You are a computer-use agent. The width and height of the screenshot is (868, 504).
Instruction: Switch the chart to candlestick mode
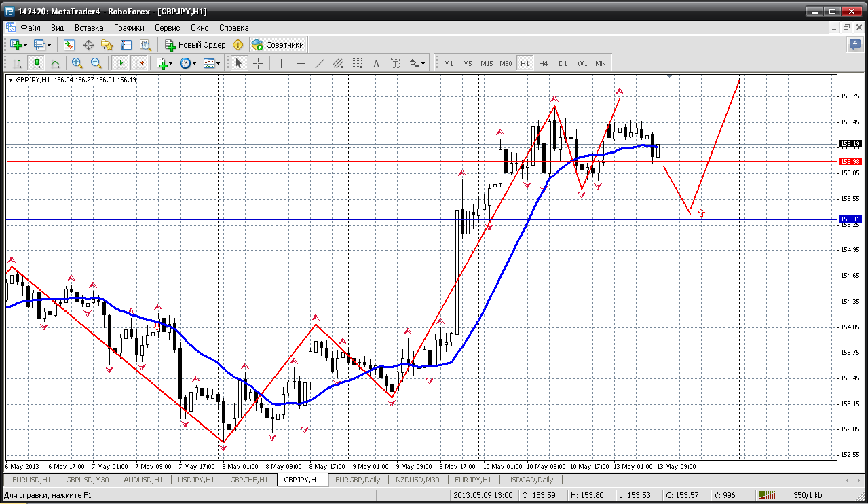36,63
